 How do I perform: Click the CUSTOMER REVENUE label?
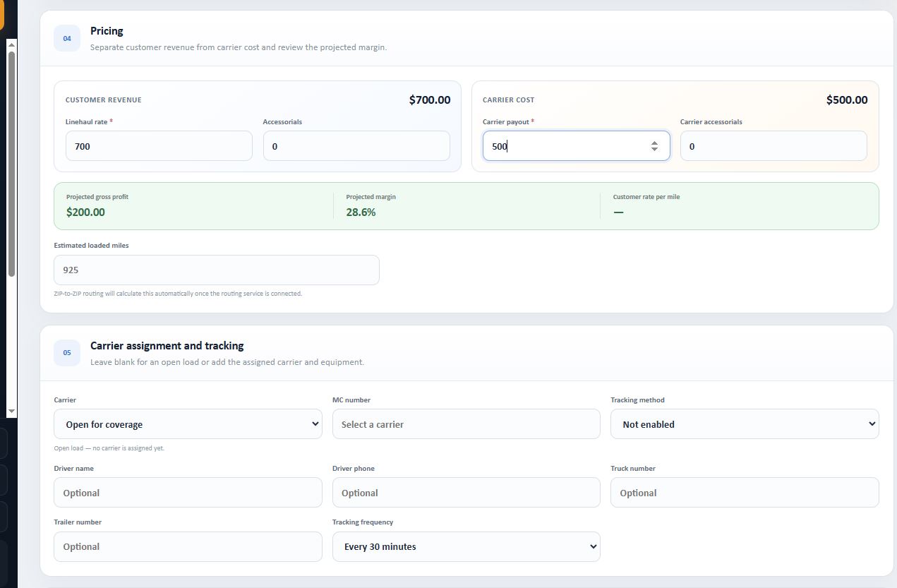coord(104,100)
